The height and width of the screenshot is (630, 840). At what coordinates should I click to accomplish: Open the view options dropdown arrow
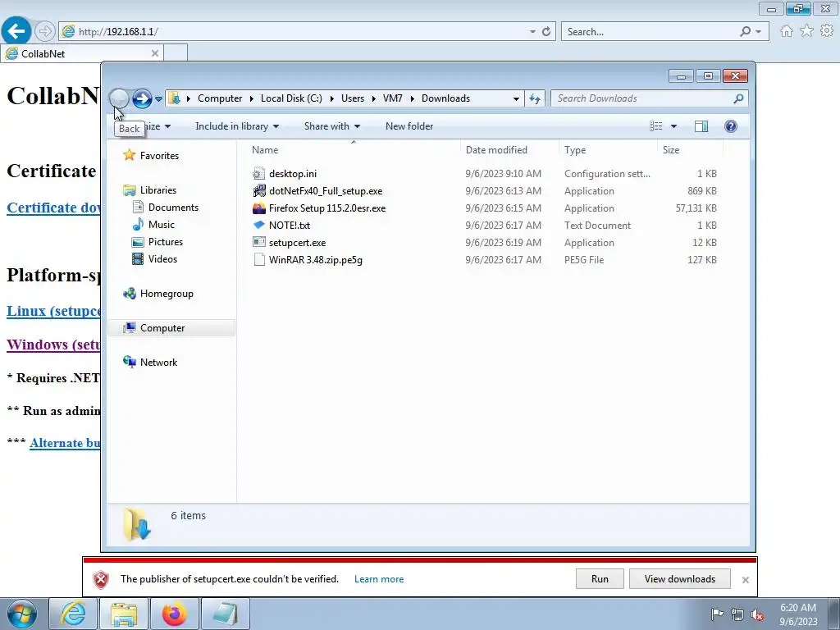click(674, 126)
